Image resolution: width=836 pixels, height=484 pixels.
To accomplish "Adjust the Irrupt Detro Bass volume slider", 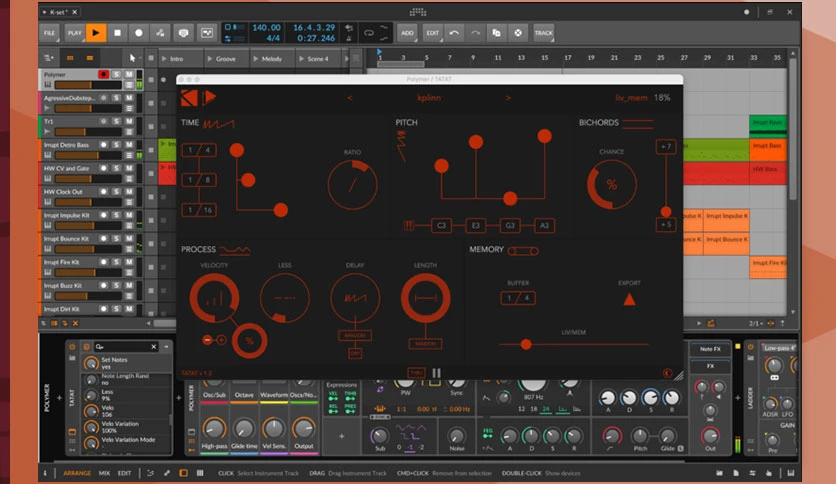I will tap(88, 155).
